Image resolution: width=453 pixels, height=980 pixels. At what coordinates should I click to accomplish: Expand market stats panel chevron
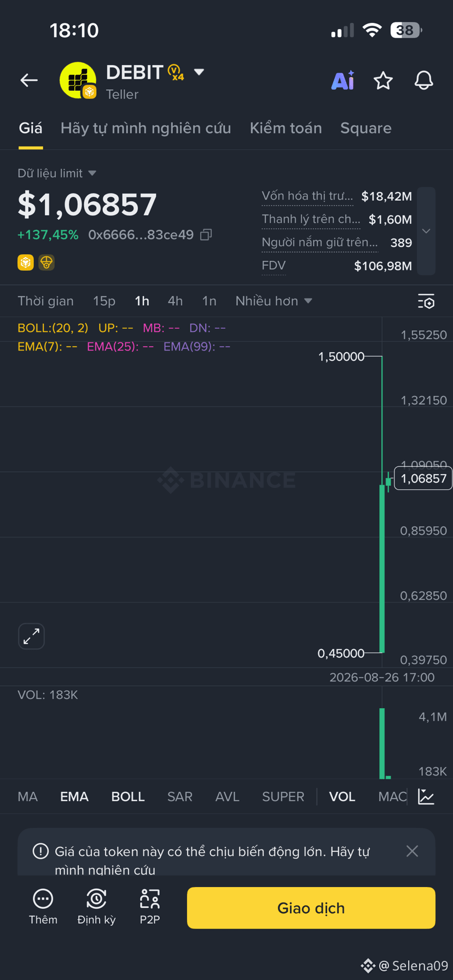coord(426,231)
